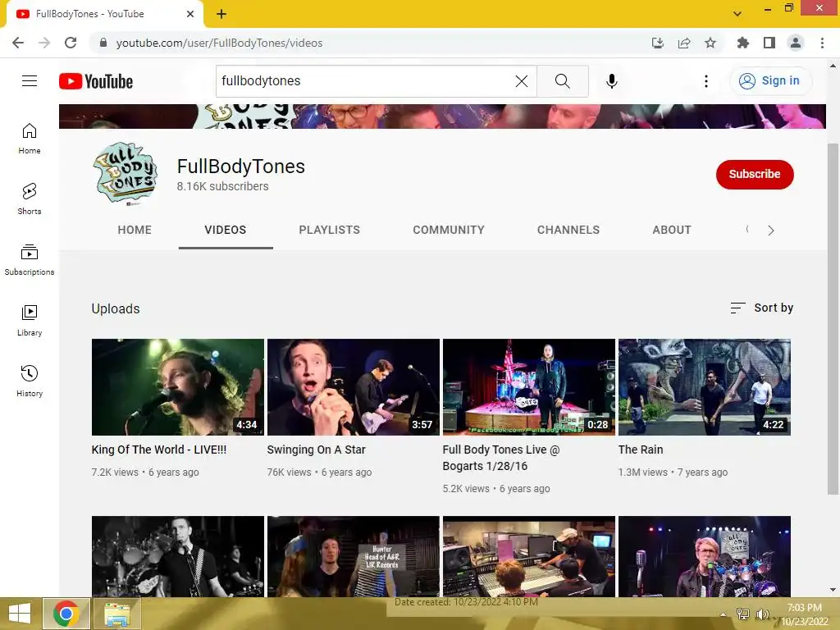
Task: Open the Chrome extensions puzzle icon
Action: (x=742, y=43)
